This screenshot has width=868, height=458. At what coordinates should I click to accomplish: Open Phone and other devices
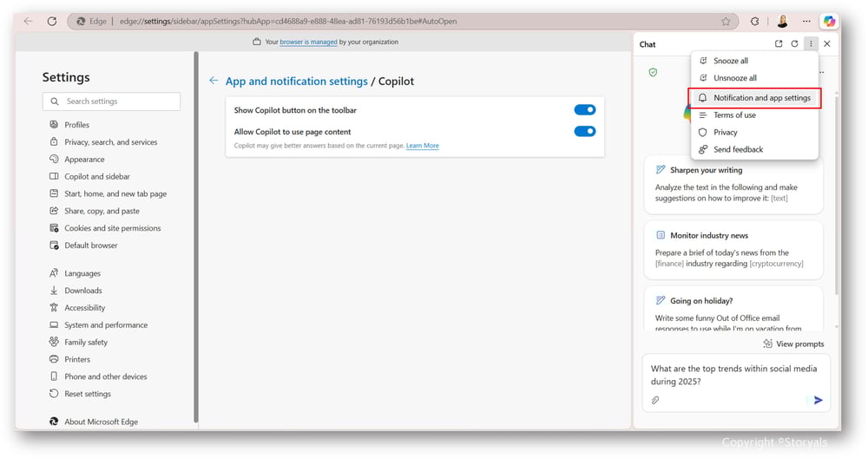[x=98, y=376]
